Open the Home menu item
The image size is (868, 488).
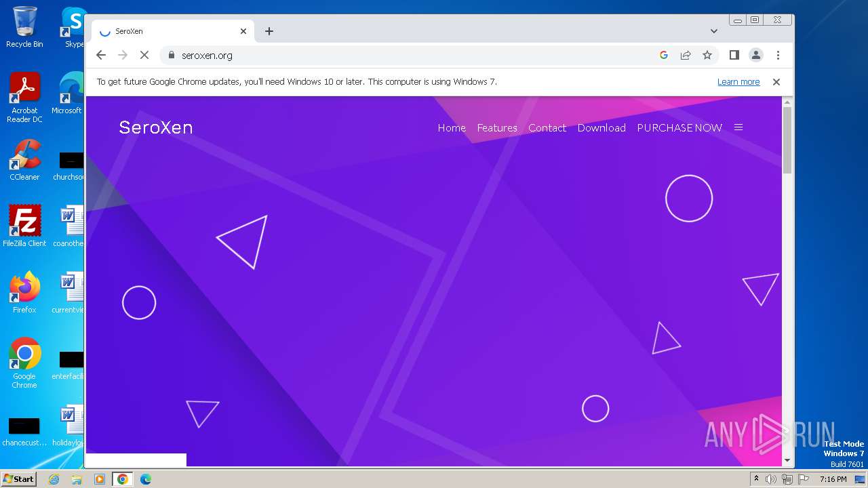coord(452,127)
